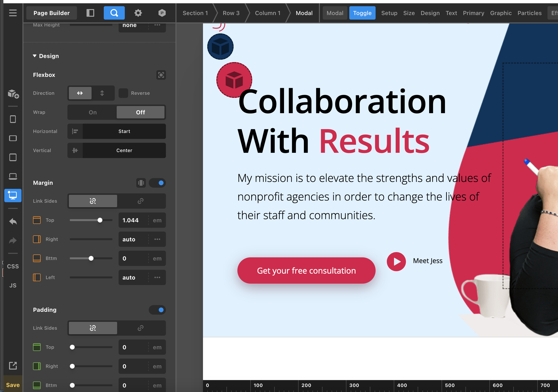Toggle the Margin switch off

[x=157, y=183]
